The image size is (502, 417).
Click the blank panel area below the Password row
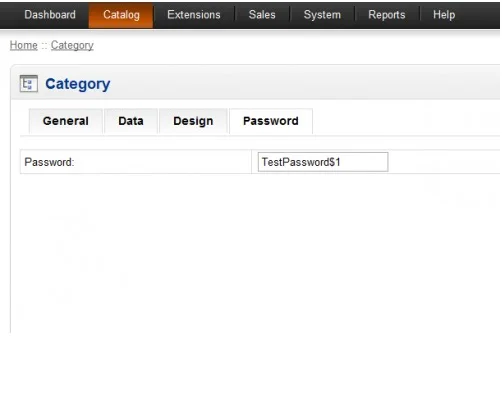[x=255, y=253]
